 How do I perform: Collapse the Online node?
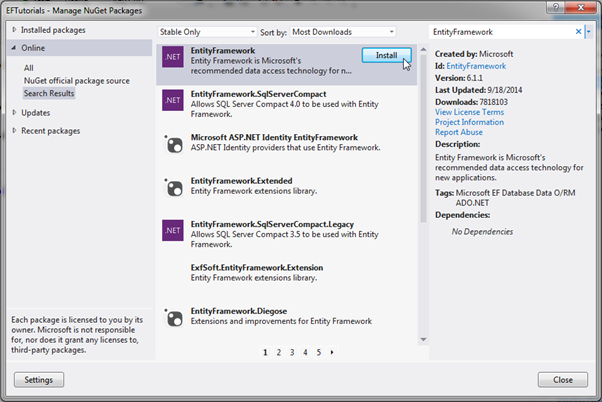pos(14,48)
